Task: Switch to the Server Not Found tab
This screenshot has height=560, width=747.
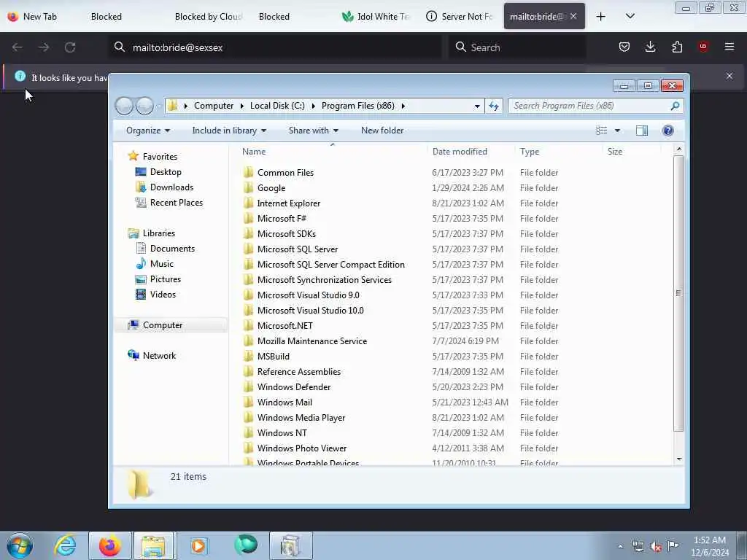Action: [x=460, y=17]
